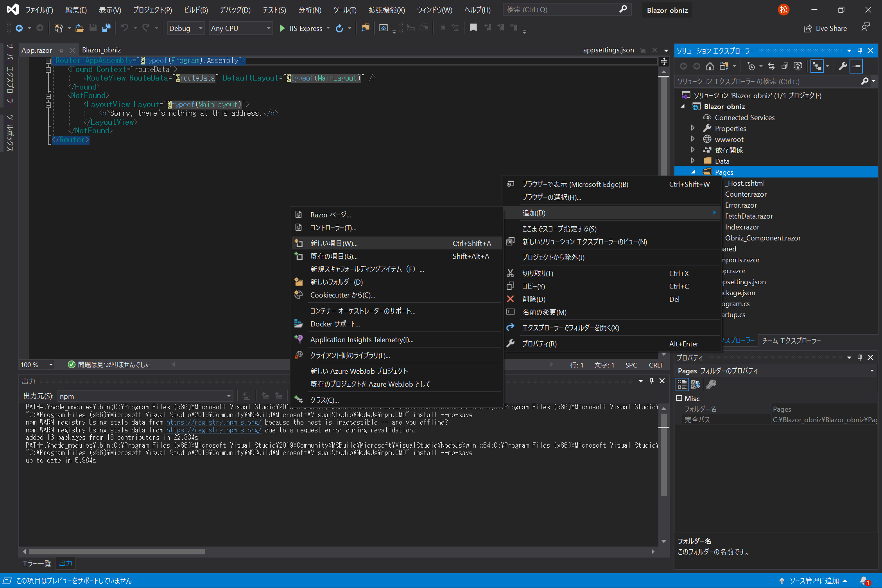The width and height of the screenshot is (882, 588).
Task: Open the registry.npmjs.org link in output
Action: [x=214, y=422]
